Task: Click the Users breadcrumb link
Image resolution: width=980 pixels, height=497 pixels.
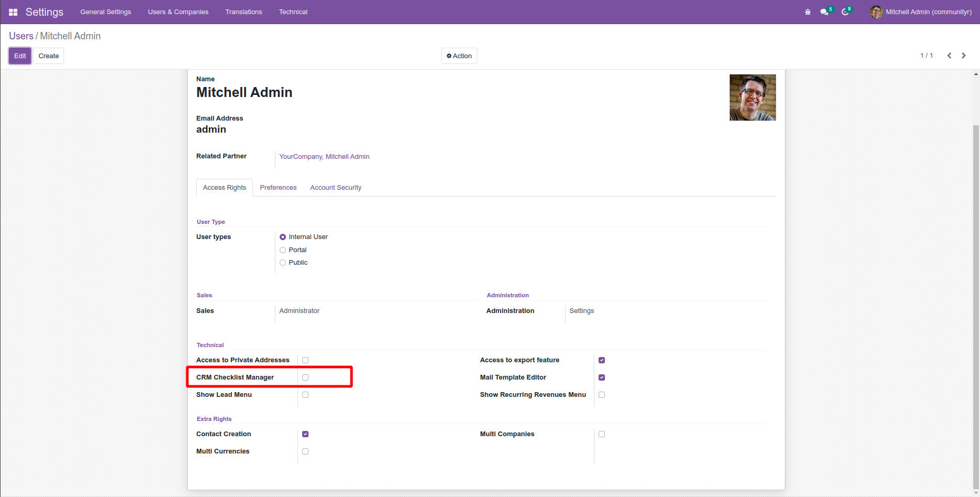Action: coord(21,36)
